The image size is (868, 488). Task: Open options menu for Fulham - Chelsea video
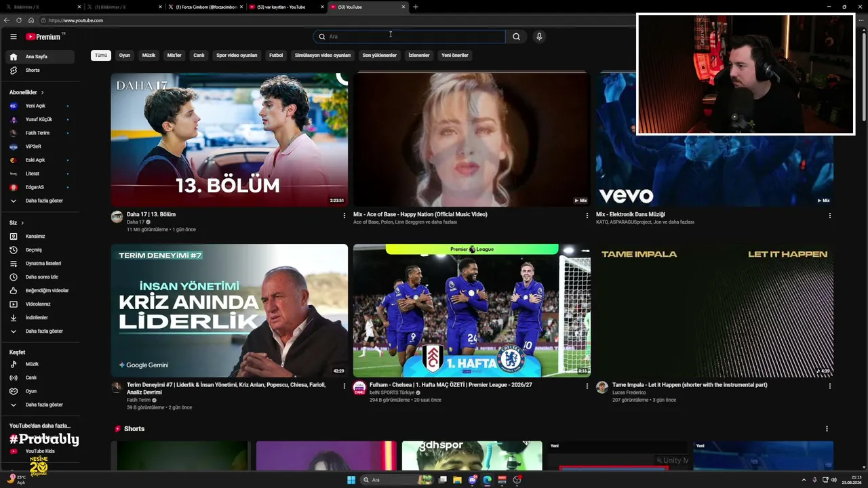[x=587, y=386]
